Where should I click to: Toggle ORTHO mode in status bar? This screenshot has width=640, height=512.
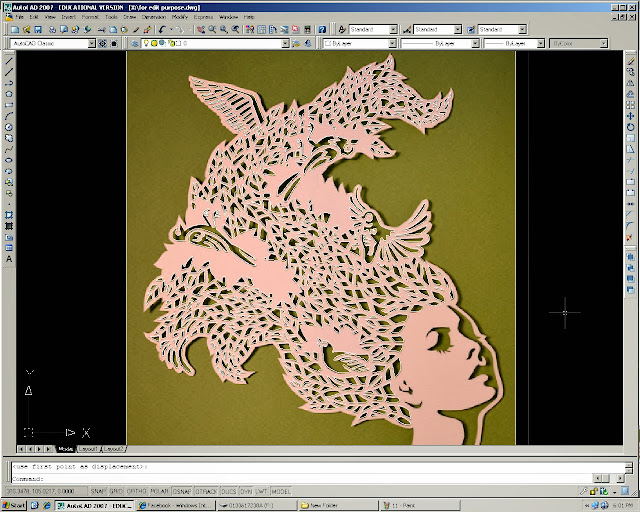click(x=137, y=491)
